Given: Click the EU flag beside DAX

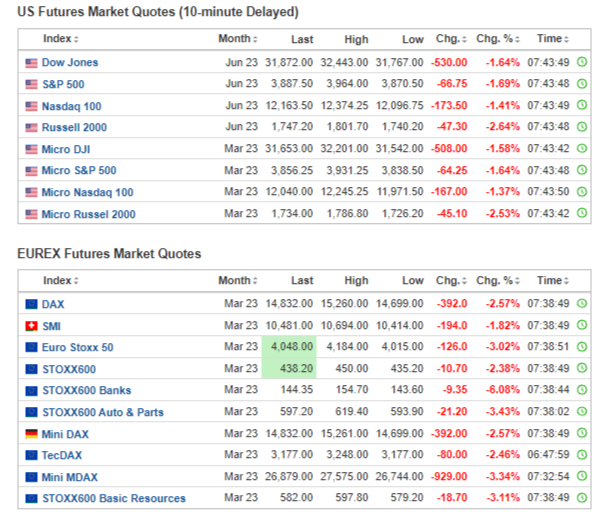Looking at the screenshot, I should point(31,304).
